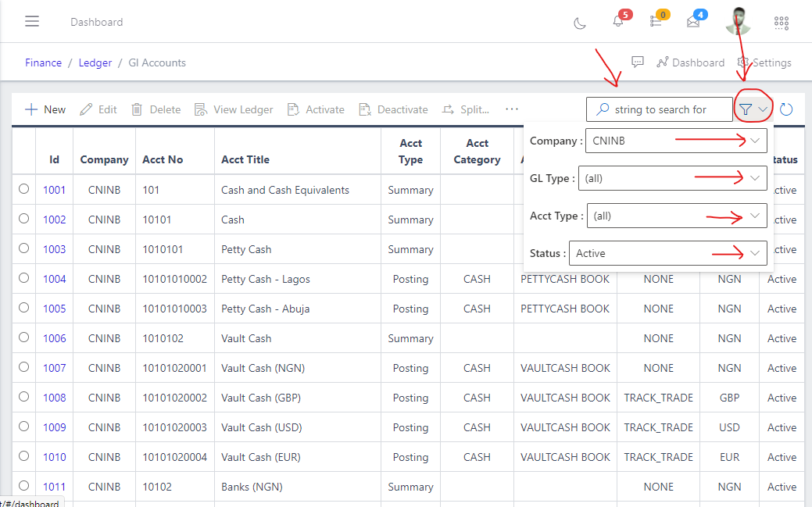Open the feedback comment icon
The width and height of the screenshot is (812, 507).
[637, 62]
